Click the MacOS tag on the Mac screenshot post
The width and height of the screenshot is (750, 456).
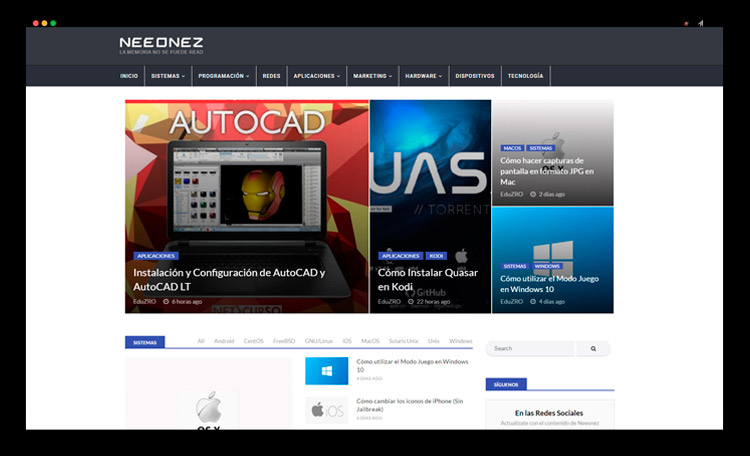[x=512, y=148]
